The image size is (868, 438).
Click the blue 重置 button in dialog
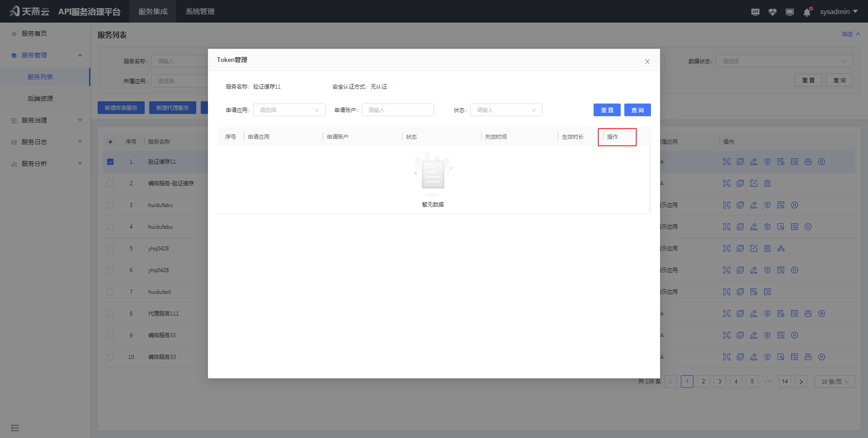[607, 110]
